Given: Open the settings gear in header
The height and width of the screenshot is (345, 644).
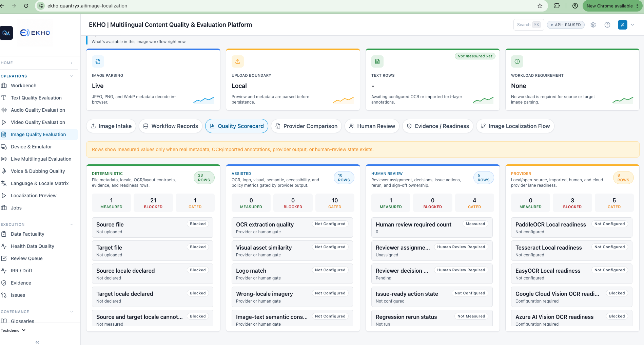Looking at the screenshot, I should tap(593, 25).
